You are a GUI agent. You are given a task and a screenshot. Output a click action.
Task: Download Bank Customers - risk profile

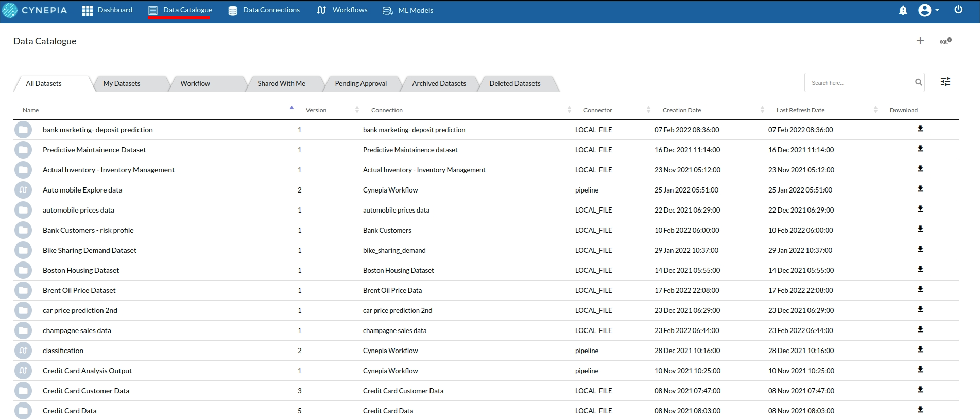click(x=920, y=229)
